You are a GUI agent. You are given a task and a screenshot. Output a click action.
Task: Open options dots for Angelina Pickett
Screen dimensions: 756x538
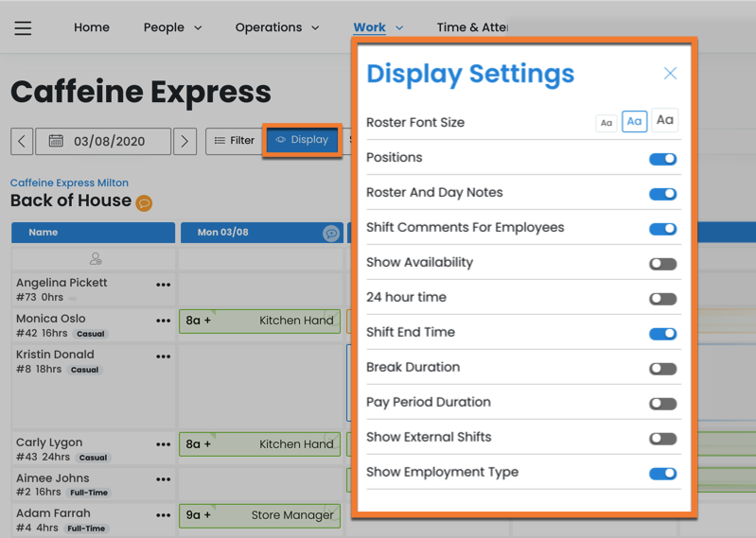(x=164, y=285)
